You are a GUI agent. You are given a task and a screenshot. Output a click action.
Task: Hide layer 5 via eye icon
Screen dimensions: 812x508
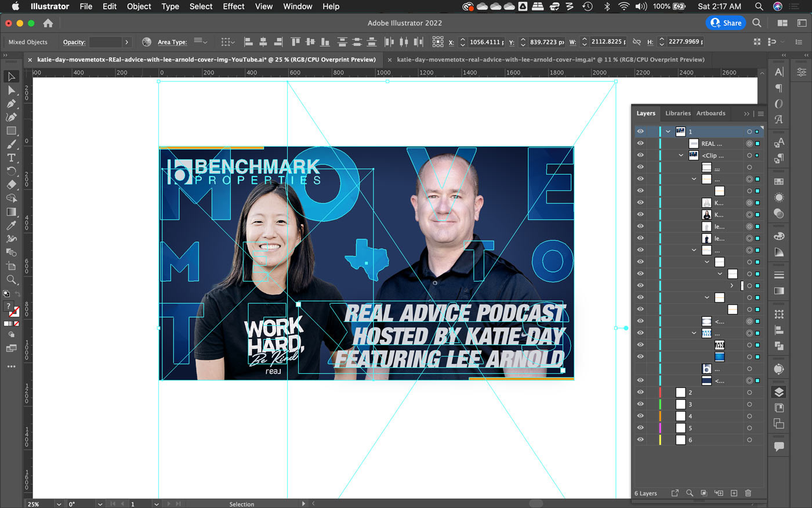pyautogui.click(x=640, y=428)
